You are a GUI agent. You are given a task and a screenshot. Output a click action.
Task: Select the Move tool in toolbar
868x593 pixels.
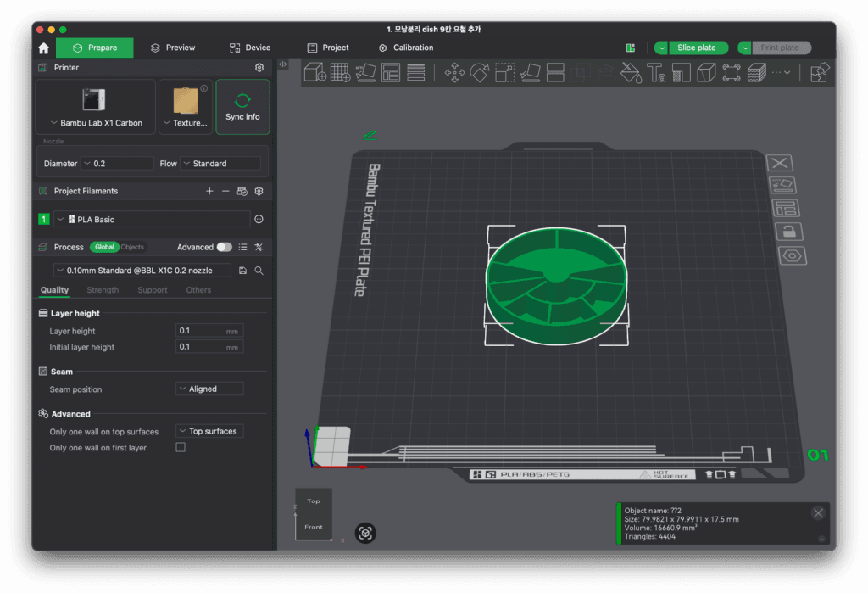454,73
